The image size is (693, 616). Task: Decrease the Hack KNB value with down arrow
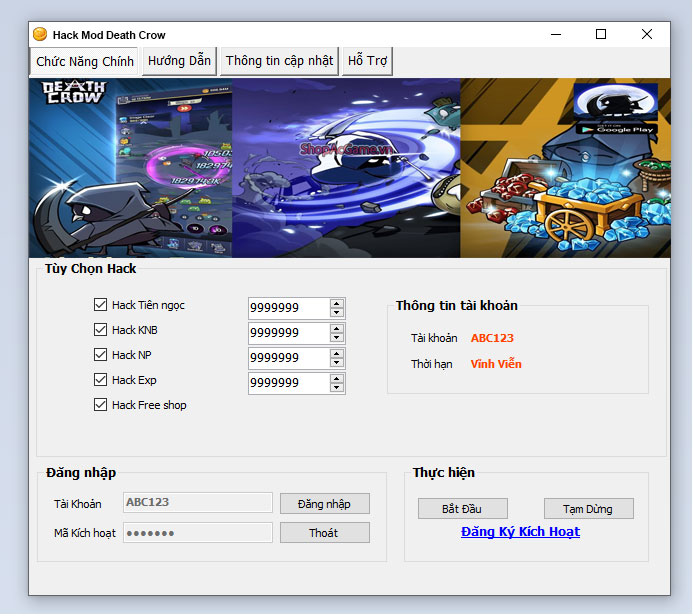pyautogui.click(x=337, y=338)
